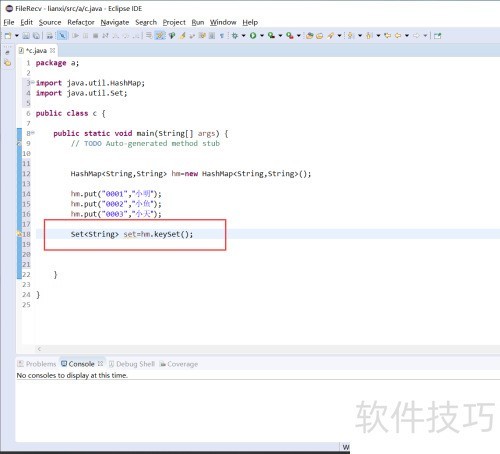The height and width of the screenshot is (454, 500).
Task: Open the Run menu
Action: [198, 22]
